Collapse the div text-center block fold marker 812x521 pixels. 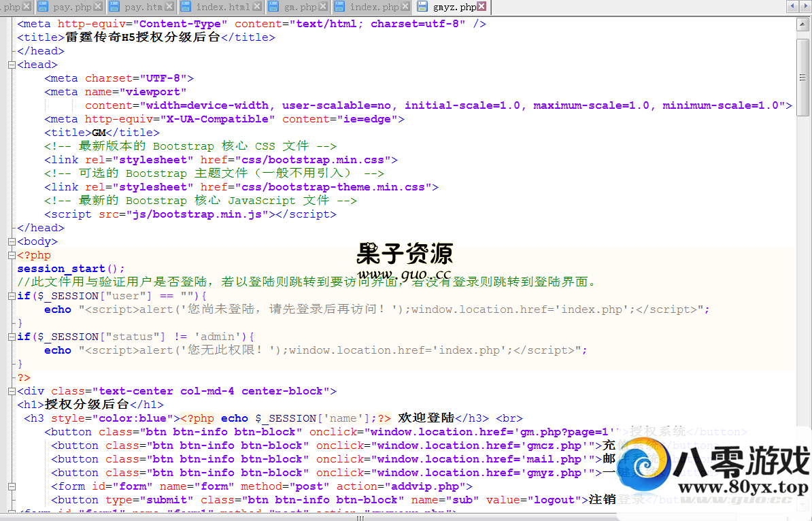click(x=12, y=391)
